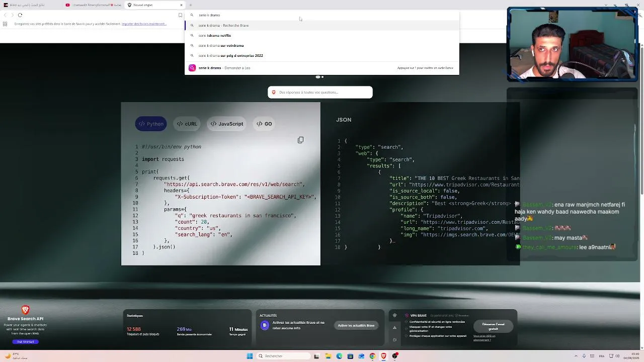
Task: Select the JavaScript code tab
Action: coord(227,124)
